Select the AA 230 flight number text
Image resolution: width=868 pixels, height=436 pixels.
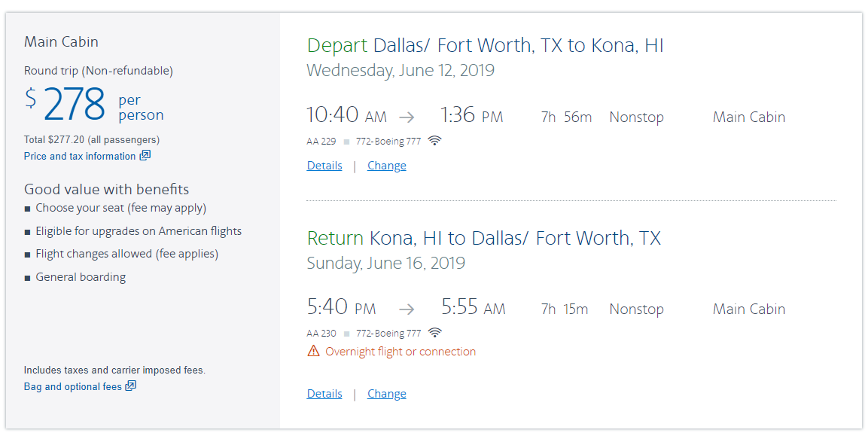321,334
